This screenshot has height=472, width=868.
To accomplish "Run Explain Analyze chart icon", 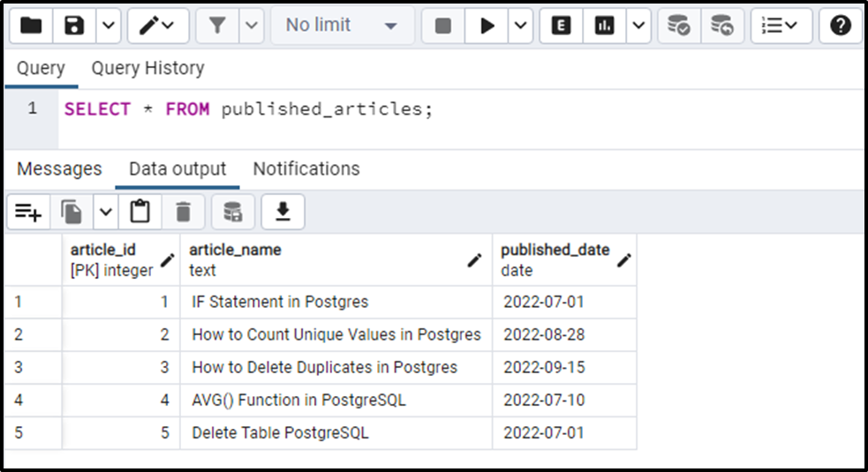I will (604, 26).
